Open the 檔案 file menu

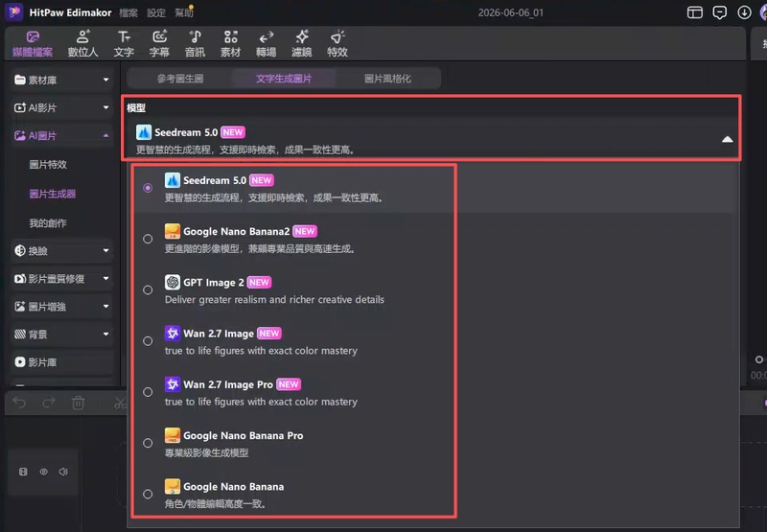128,13
